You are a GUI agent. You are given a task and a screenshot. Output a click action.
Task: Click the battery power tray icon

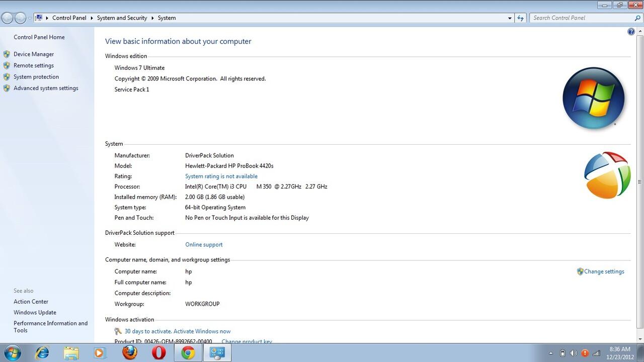click(562, 353)
